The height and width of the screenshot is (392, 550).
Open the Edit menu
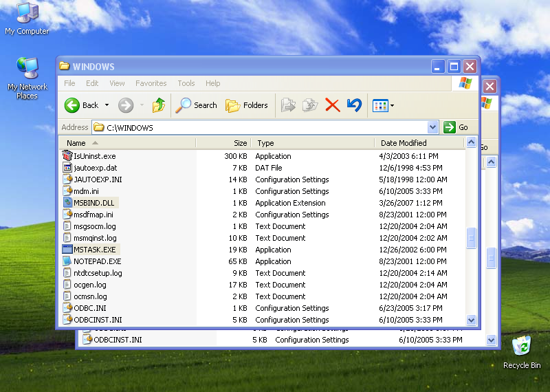click(92, 83)
